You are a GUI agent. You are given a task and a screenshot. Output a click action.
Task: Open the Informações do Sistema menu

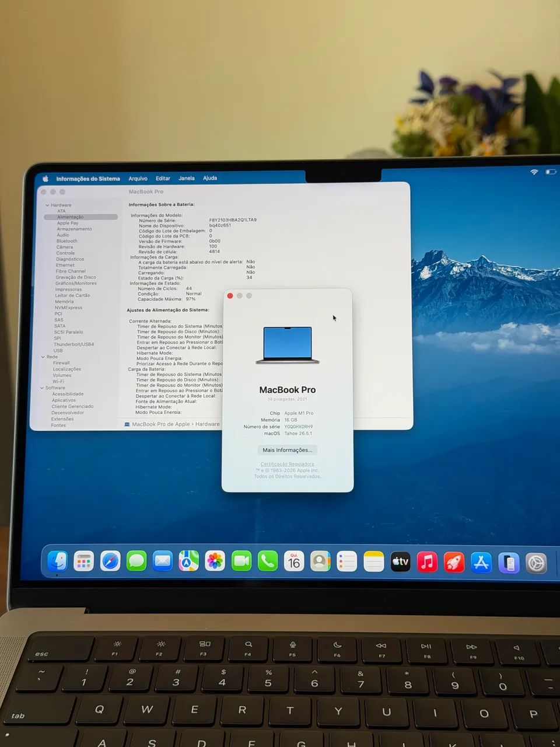click(x=88, y=179)
